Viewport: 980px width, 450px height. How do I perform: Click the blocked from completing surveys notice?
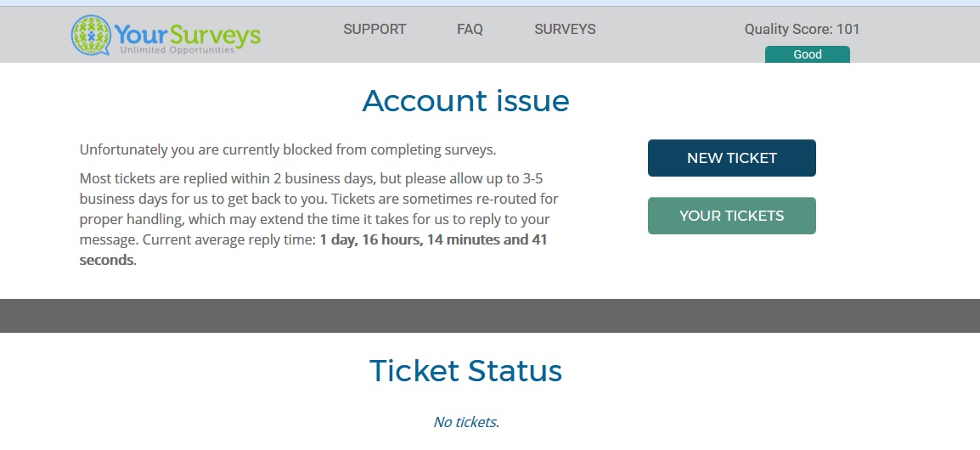click(287, 150)
